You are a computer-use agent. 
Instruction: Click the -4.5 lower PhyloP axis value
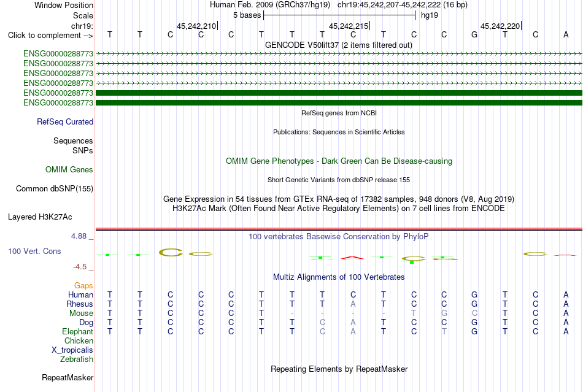80,267
